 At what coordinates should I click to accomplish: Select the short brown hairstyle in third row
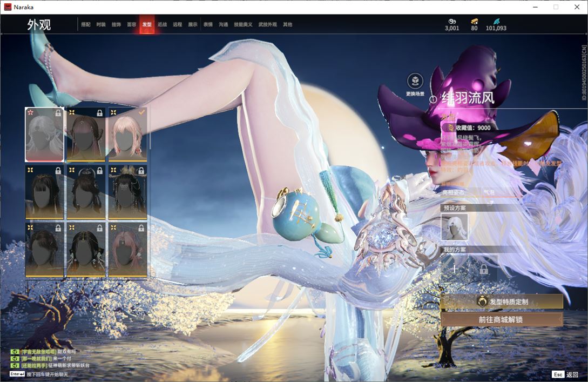(x=44, y=250)
